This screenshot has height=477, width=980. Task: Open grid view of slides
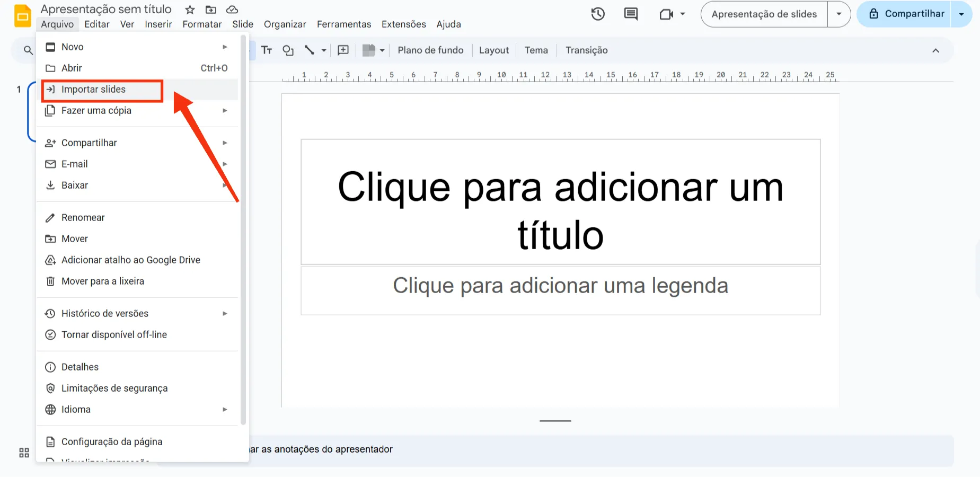pyautogui.click(x=23, y=453)
